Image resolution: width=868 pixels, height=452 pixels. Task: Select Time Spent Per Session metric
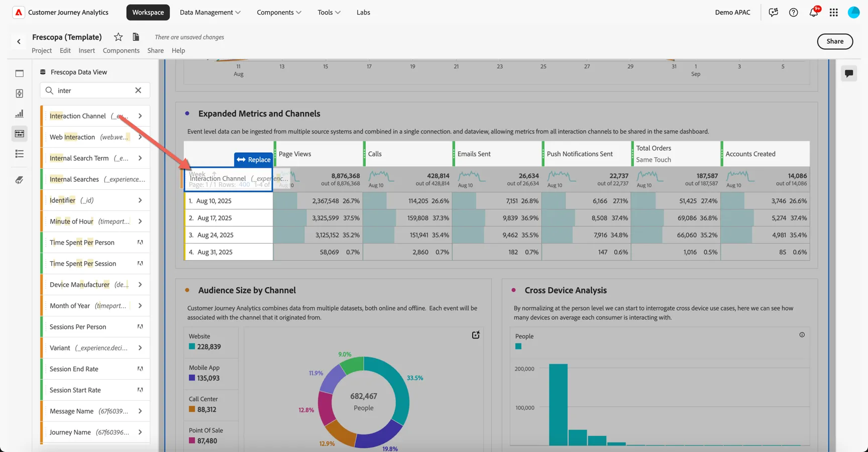[x=95, y=264]
